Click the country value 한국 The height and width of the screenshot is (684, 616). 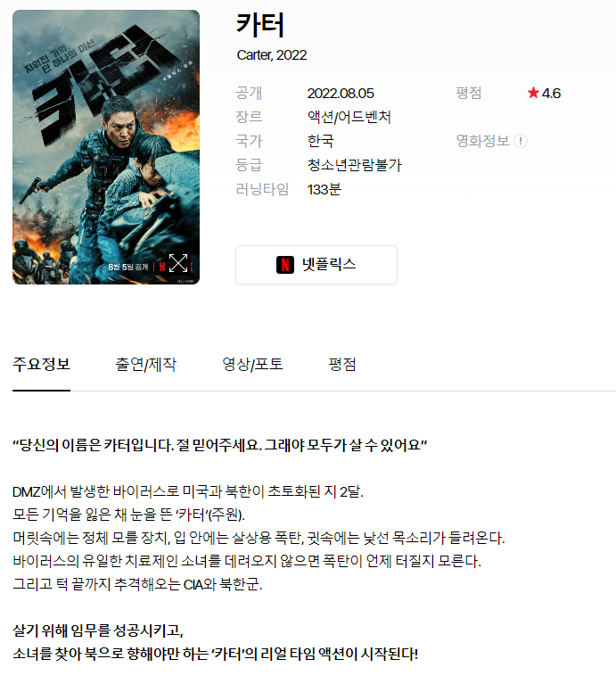click(320, 141)
